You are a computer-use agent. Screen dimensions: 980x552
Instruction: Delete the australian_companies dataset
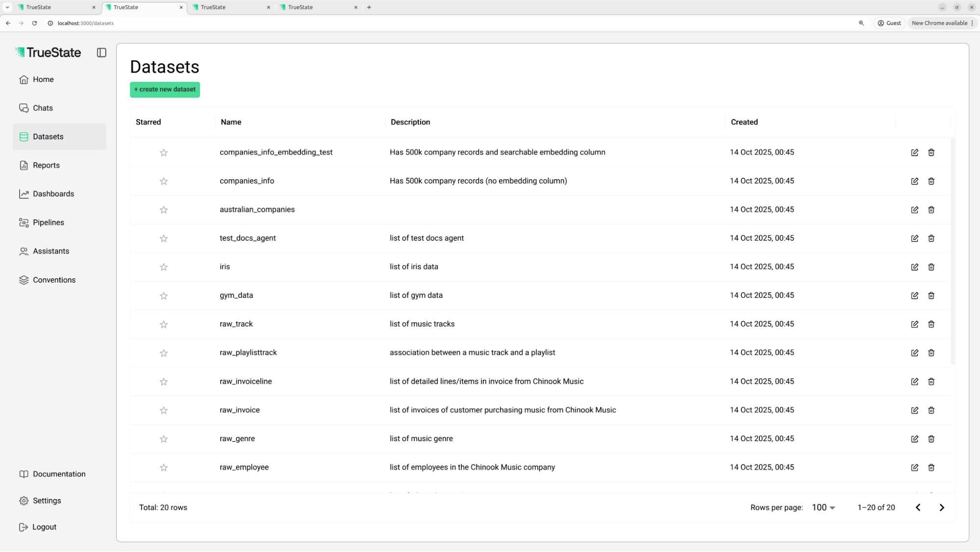(931, 210)
